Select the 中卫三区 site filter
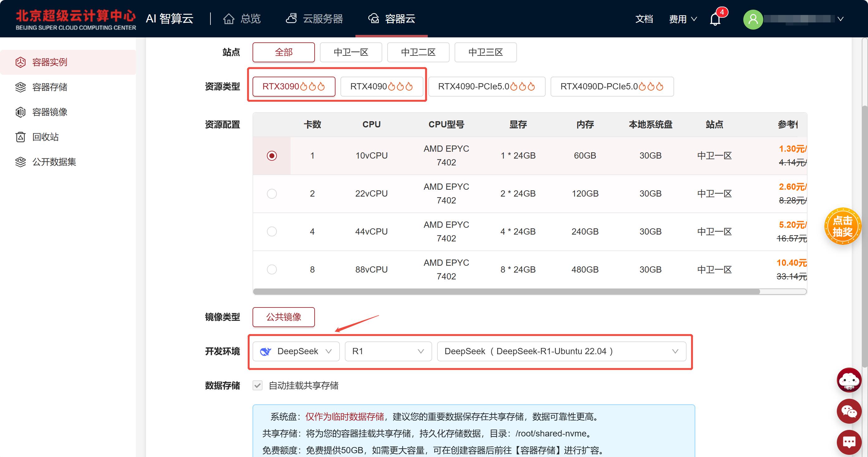Image resolution: width=868 pixels, height=457 pixels. coord(486,52)
